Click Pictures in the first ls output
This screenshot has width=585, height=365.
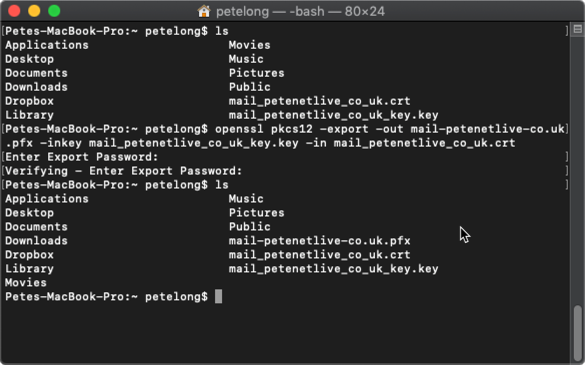click(x=257, y=73)
